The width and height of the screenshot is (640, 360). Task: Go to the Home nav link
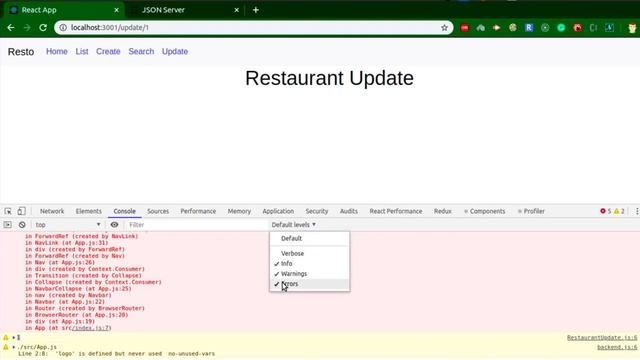coord(57,51)
